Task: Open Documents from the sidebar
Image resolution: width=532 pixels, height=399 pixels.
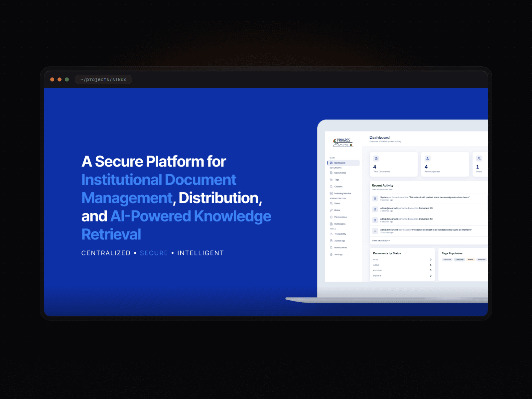Action: 343,173
